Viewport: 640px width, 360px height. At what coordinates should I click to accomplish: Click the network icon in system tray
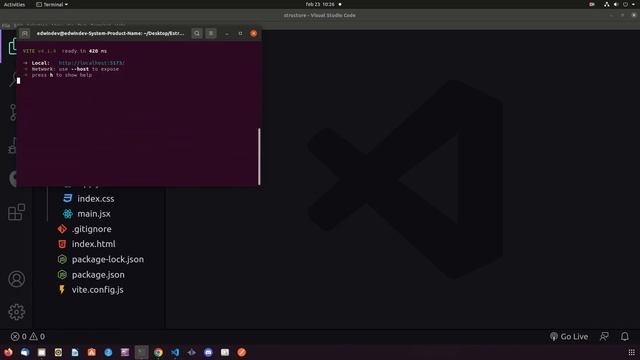(x=607, y=4)
